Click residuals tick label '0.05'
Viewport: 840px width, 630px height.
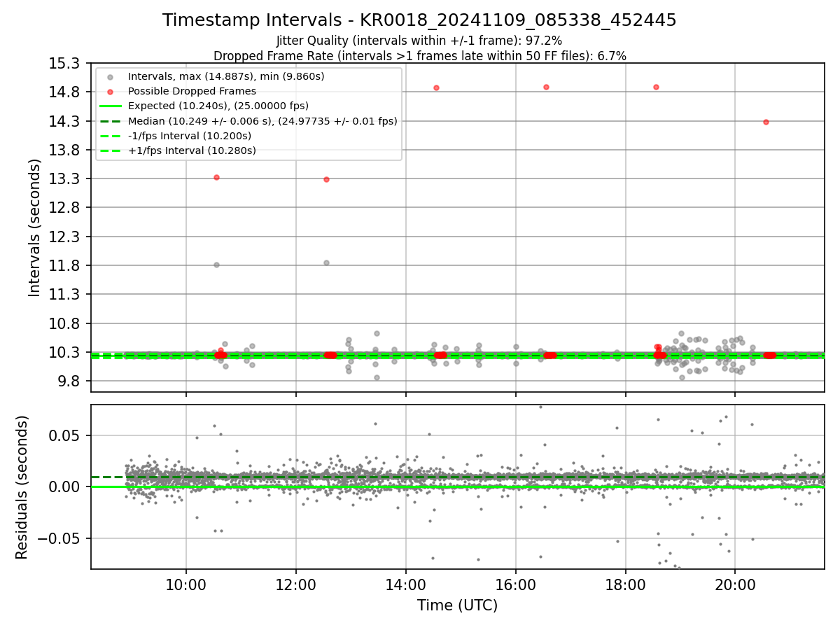pyautogui.click(x=66, y=435)
